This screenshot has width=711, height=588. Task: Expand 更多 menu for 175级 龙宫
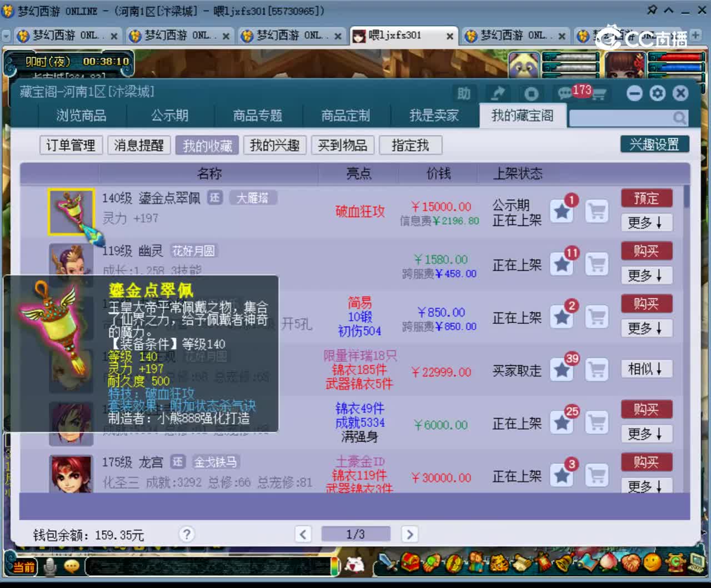647,486
